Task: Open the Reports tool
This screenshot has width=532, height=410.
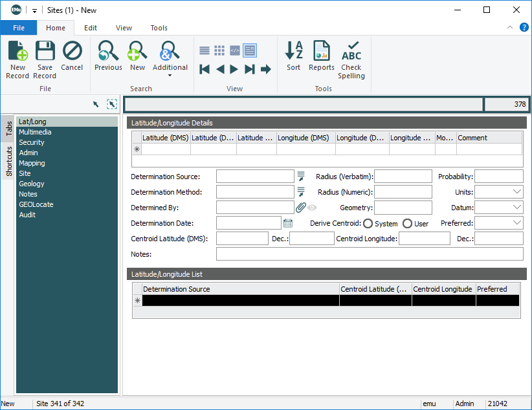Action: click(321, 57)
